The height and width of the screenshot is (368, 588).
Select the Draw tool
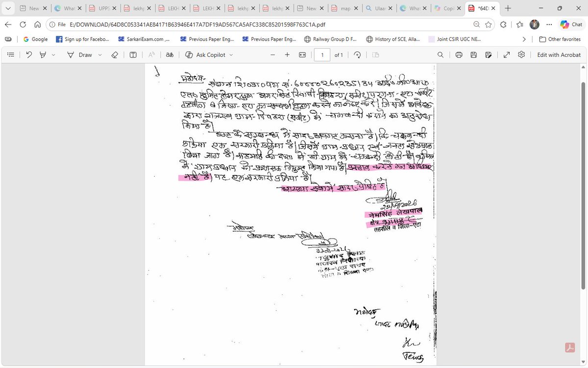[x=80, y=55]
